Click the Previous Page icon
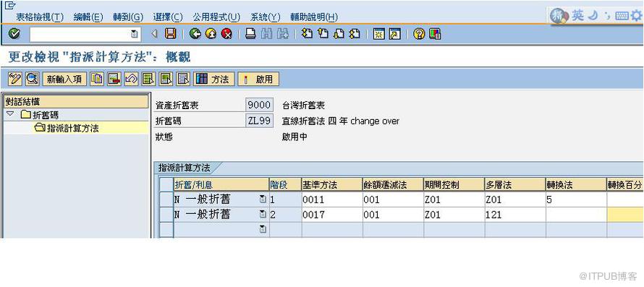 (x=323, y=34)
